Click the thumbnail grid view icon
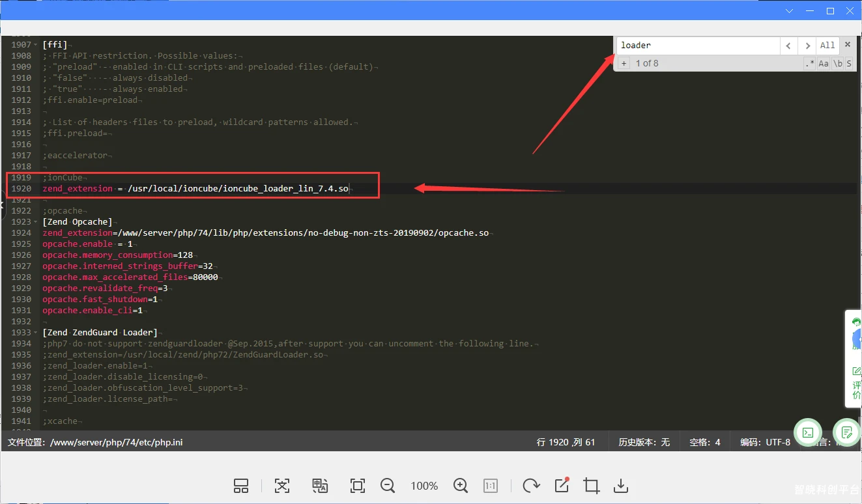 point(241,486)
